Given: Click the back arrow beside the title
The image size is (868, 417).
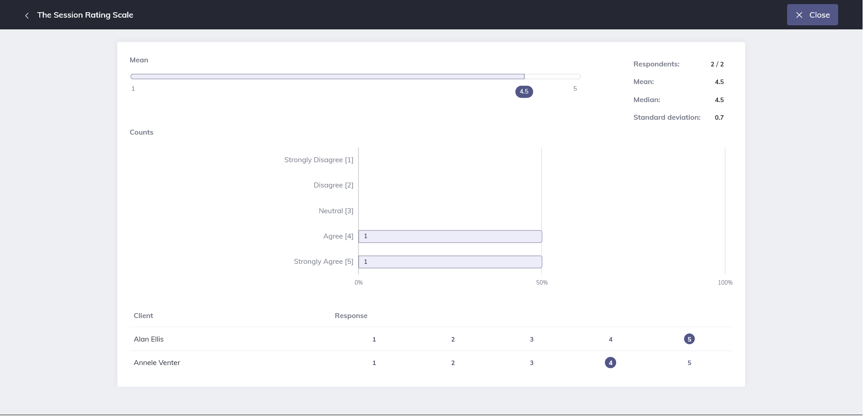Looking at the screenshot, I should tap(27, 15).
